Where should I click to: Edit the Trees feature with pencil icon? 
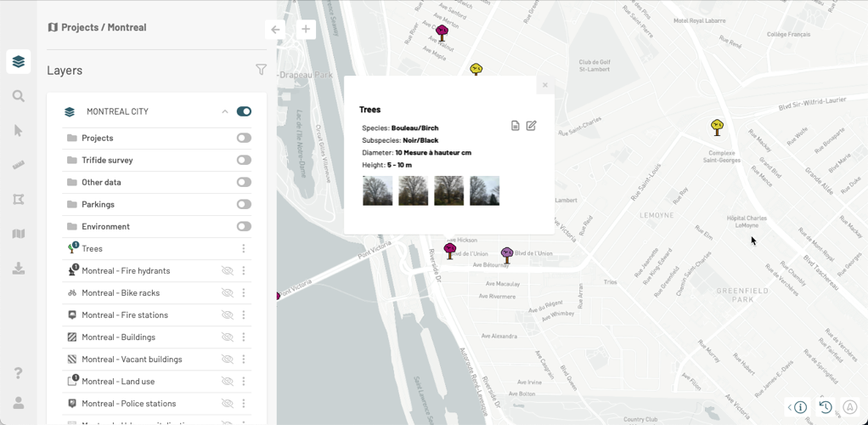[531, 126]
